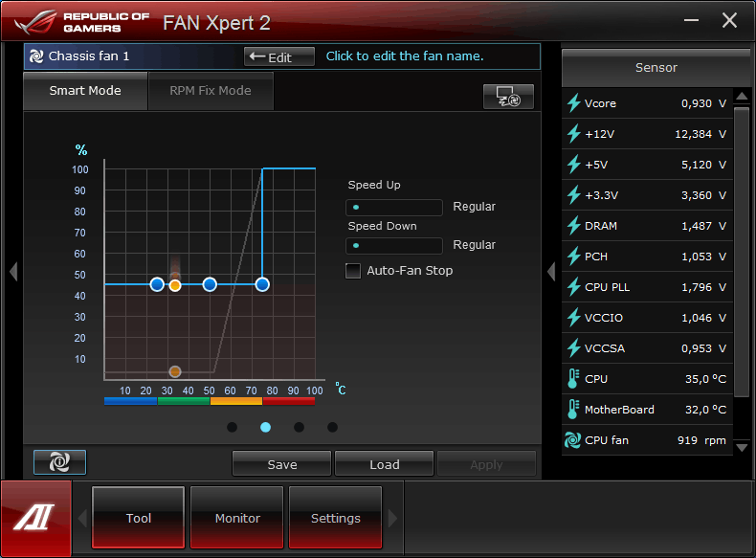Click the red high temperature color bar

point(289,401)
